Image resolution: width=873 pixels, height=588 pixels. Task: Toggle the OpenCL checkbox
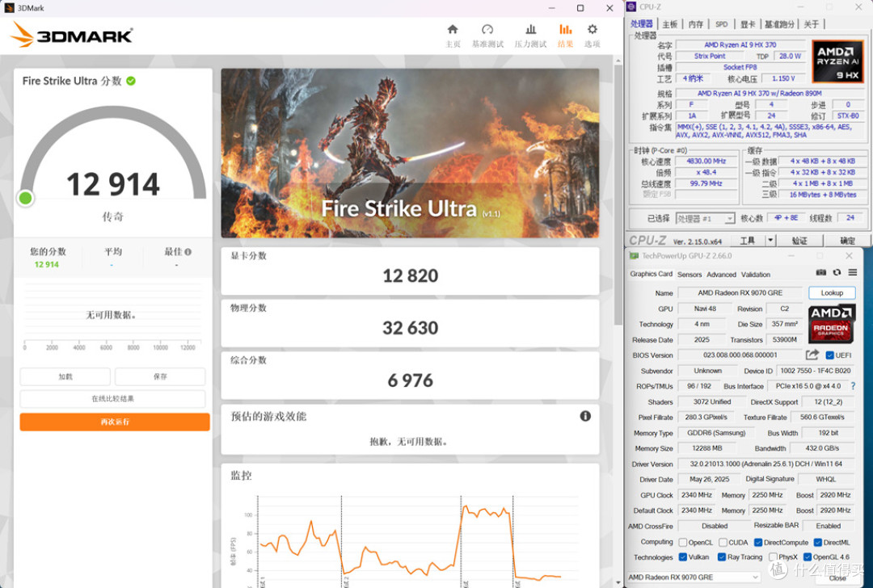point(682,543)
